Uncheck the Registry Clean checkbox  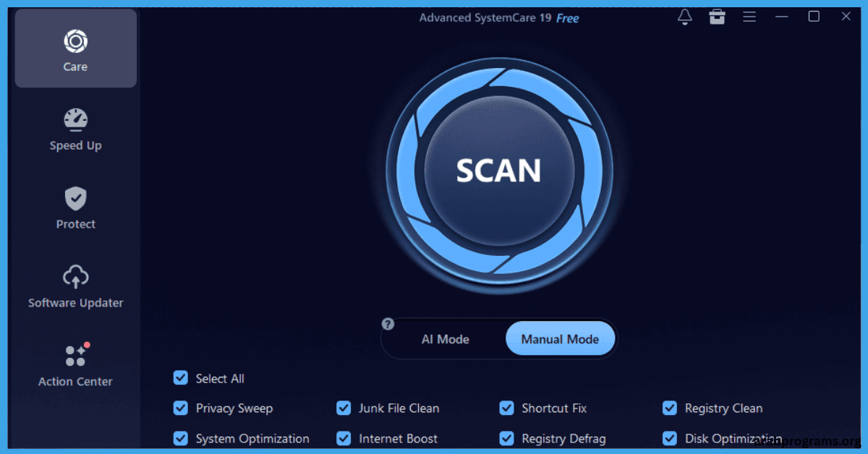[x=670, y=408]
